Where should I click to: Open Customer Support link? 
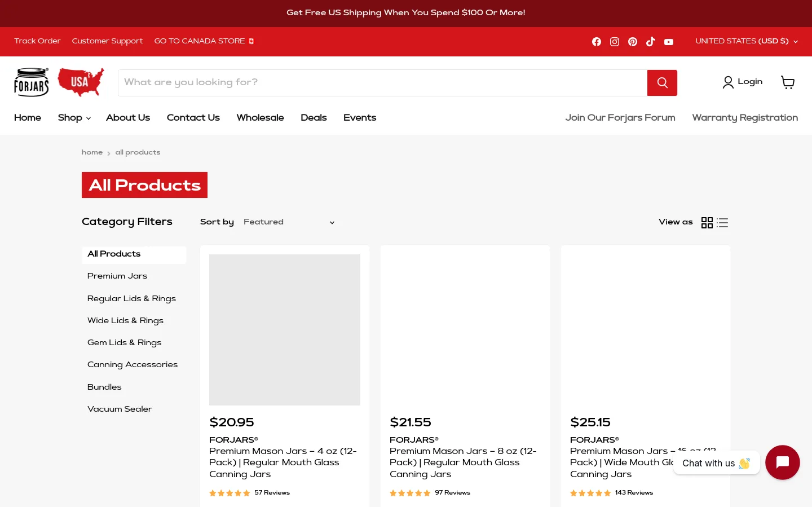(x=107, y=41)
